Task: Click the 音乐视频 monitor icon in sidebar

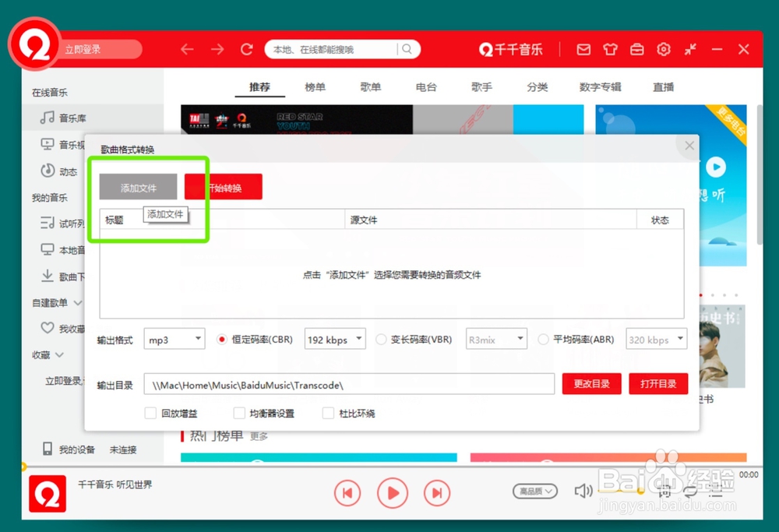Action: point(48,144)
